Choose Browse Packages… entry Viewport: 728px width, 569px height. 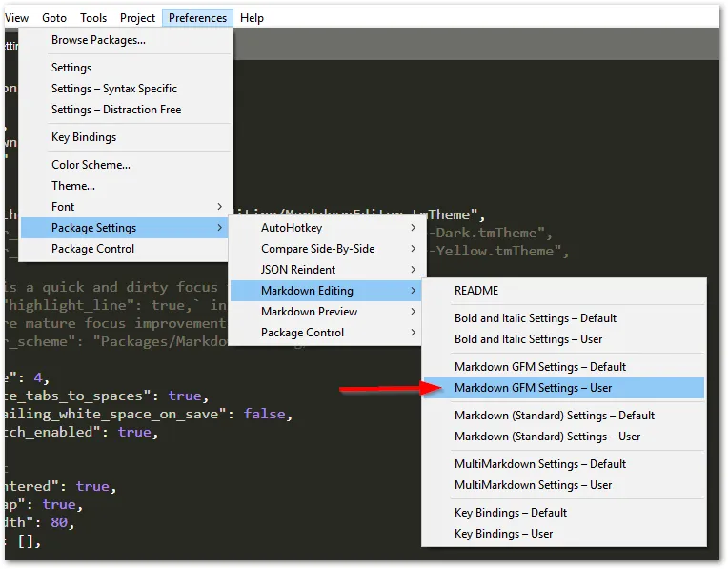pyautogui.click(x=126, y=40)
